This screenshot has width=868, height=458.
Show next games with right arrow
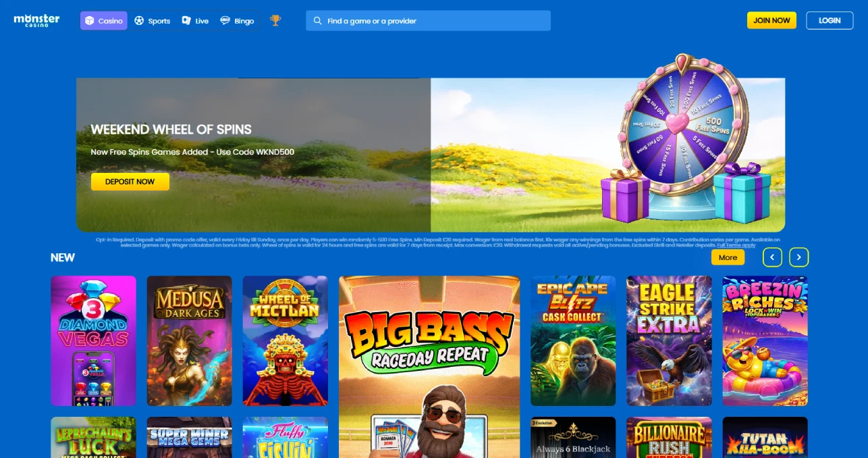799,257
